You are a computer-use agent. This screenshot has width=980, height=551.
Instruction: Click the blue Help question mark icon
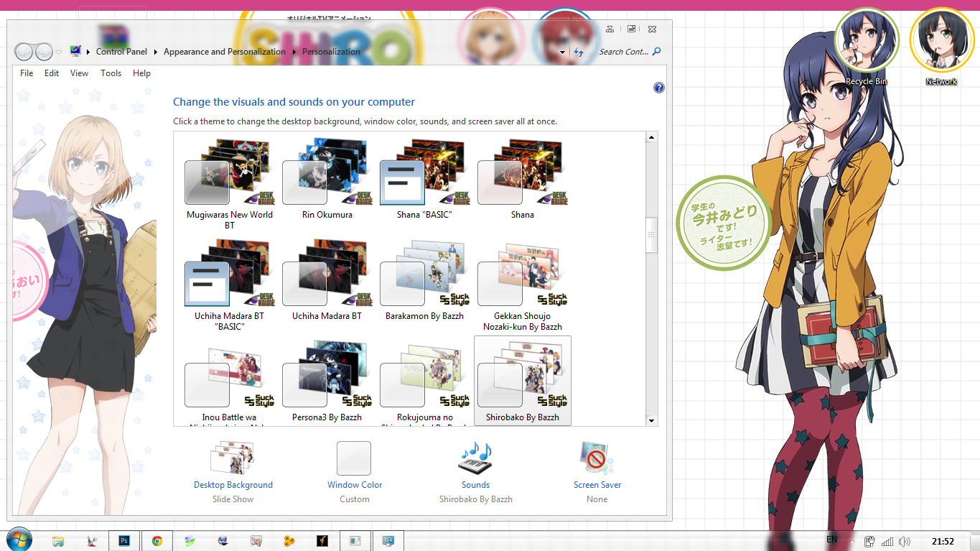coord(659,88)
